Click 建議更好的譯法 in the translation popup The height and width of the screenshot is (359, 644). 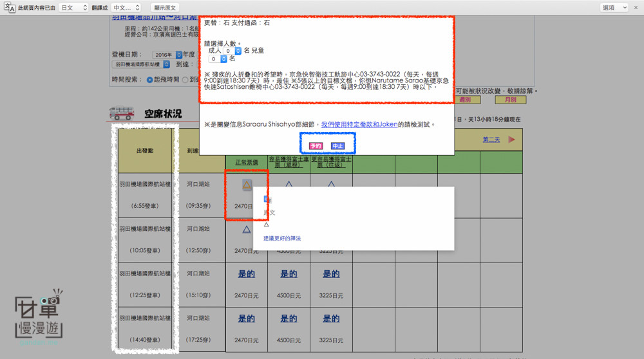click(x=282, y=239)
